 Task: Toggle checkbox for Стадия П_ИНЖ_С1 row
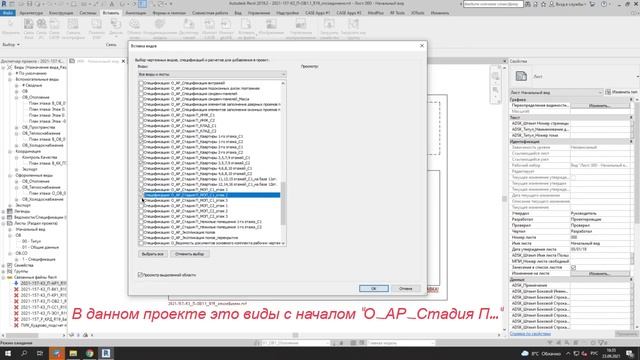(x=141, y=115)
